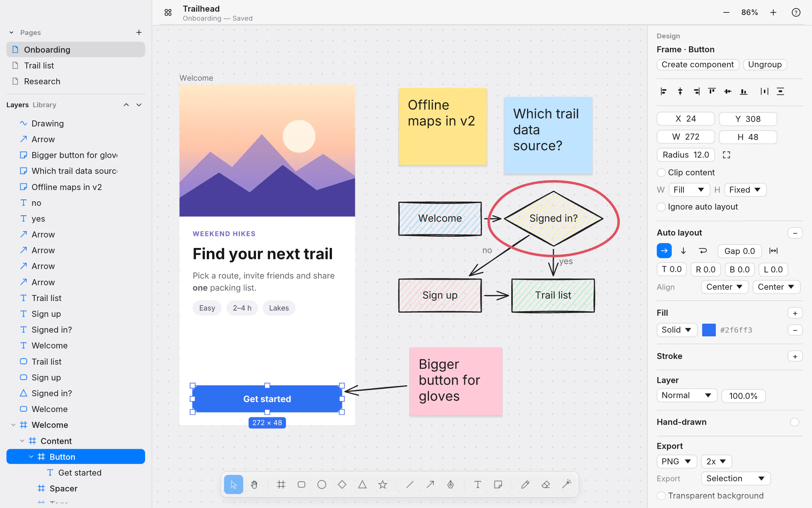
Task: Select the Onboarding page
Action: (76, 50)
